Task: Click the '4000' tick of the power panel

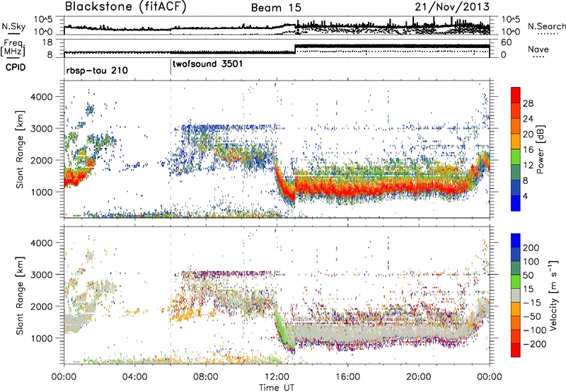Action: (42, 96)
